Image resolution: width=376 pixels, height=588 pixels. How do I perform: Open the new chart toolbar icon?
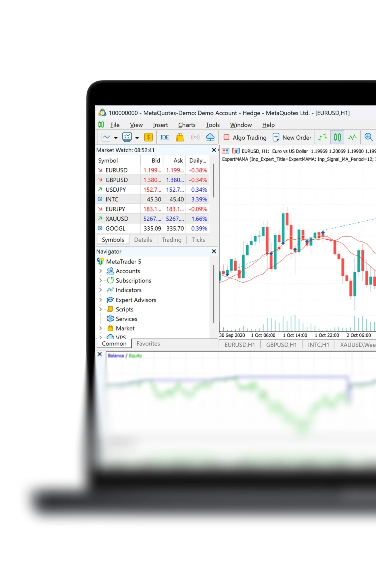tap(106, 137)
